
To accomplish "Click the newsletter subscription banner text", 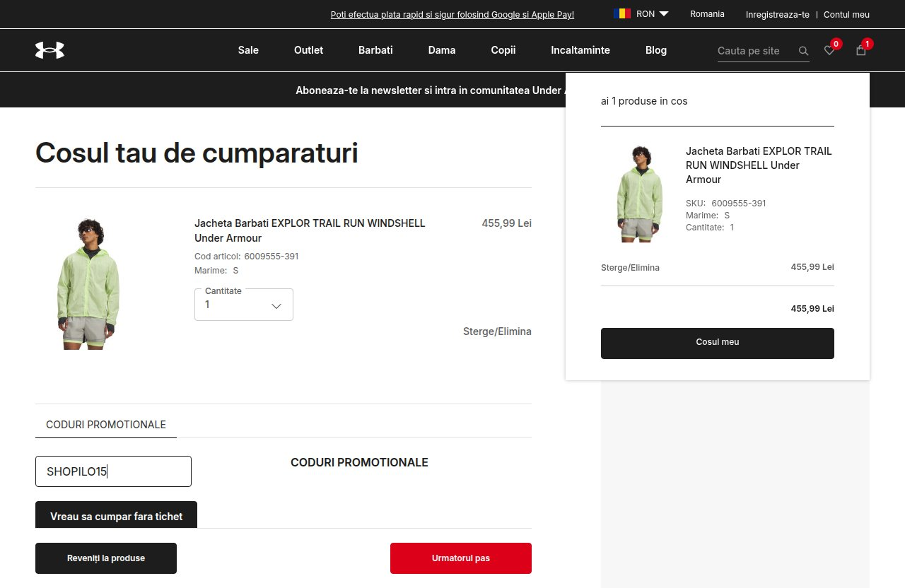I will click(430, 90).
